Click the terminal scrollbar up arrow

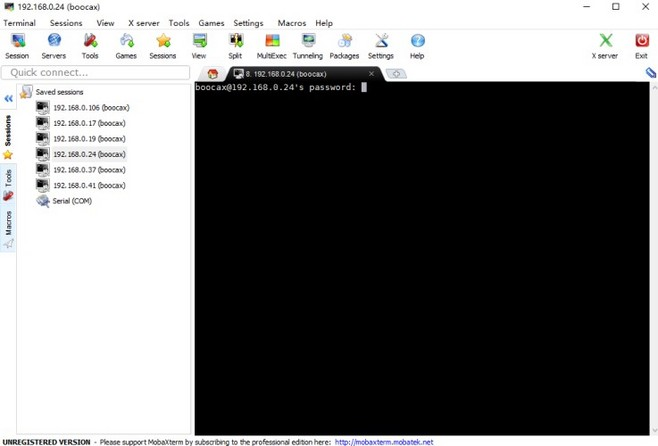(x=654, y=87)
